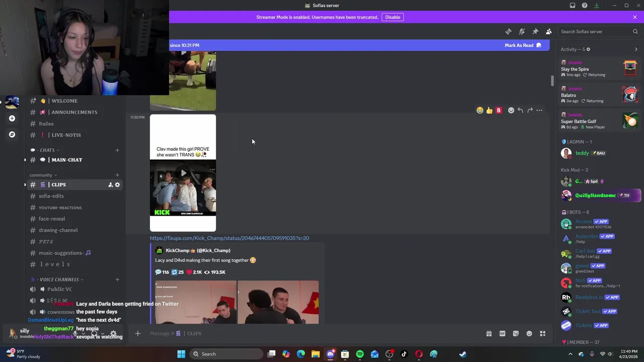This screenshot has height=362, width=644.
Task: Disable Streamer Mode via banner button
Action: pyautogui.click(x=392, y=17)
